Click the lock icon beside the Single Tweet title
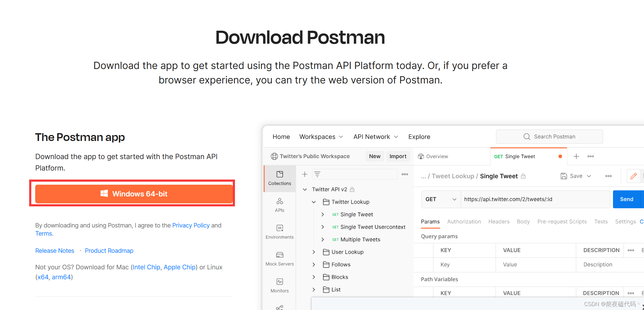644x310 pixels. [523, 176]
